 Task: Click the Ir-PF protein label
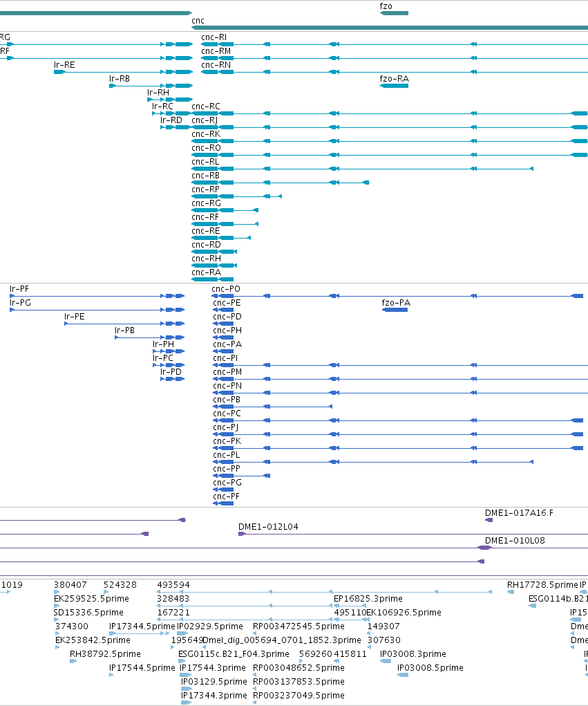[19, 289]
